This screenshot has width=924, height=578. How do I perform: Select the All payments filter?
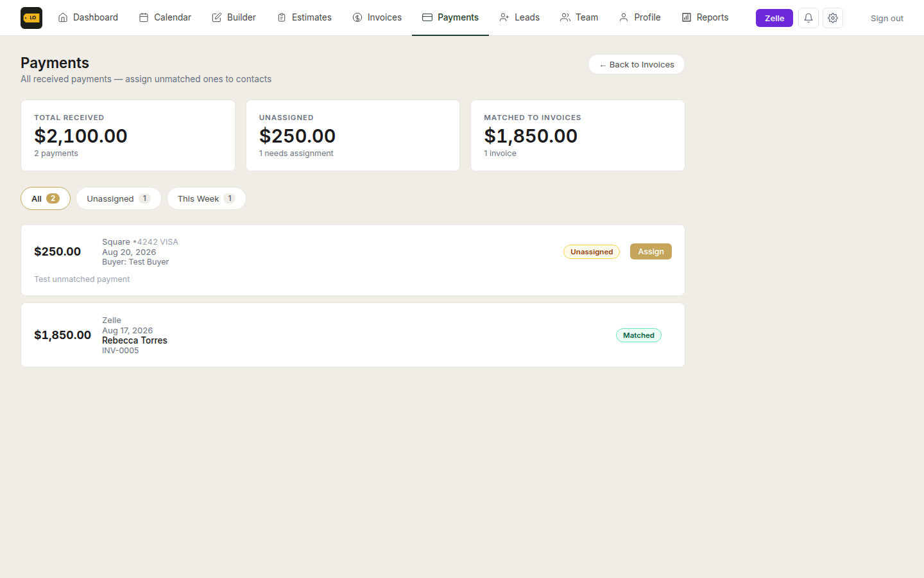[46, 198]
